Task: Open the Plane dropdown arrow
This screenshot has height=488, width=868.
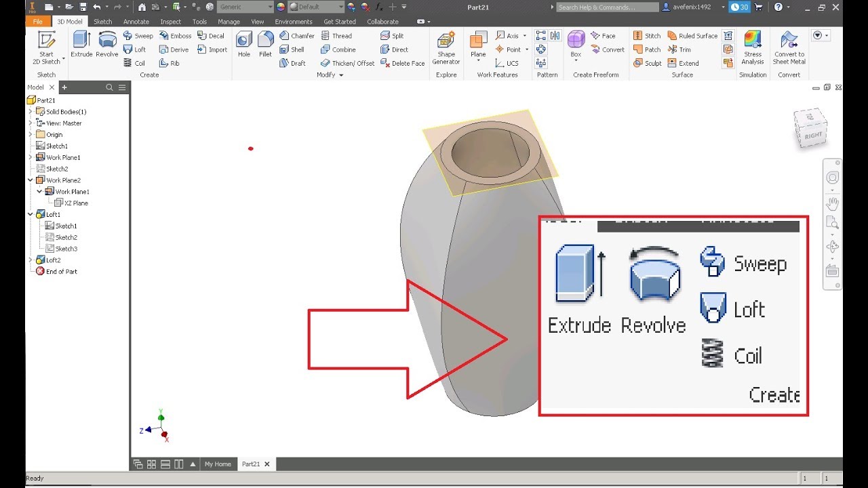Action: pos(478,61)
